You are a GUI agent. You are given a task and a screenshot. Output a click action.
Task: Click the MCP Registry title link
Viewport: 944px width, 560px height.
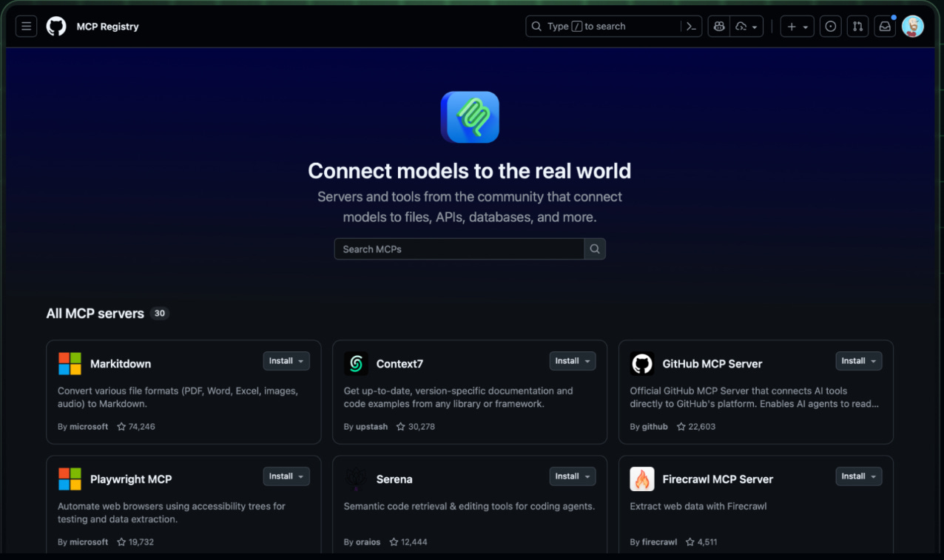(x=107, y=27)
